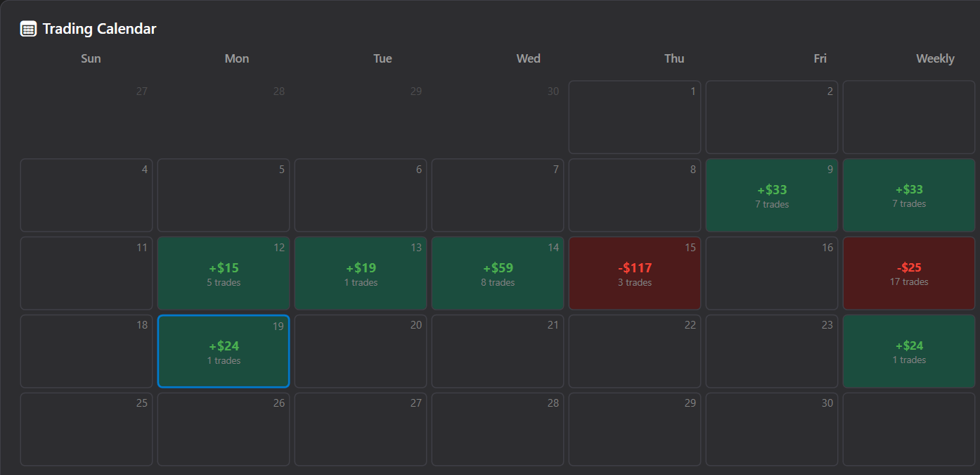This screenshot has width=980, height=475.
Task: Click greyed-out date 27 of previous month
Action: tap(142, 91)
